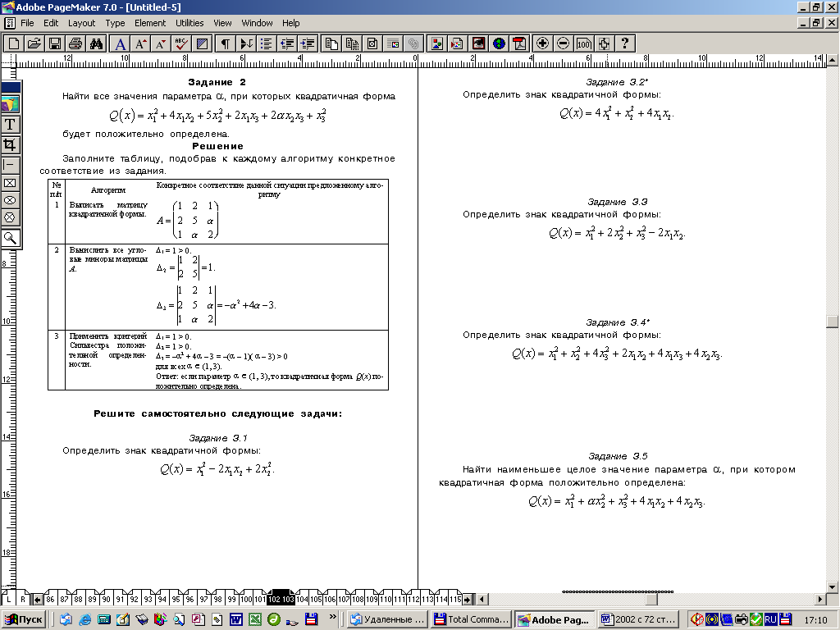Click RU language indicator in tray
The image size is (840, 630).
(770, 619)
